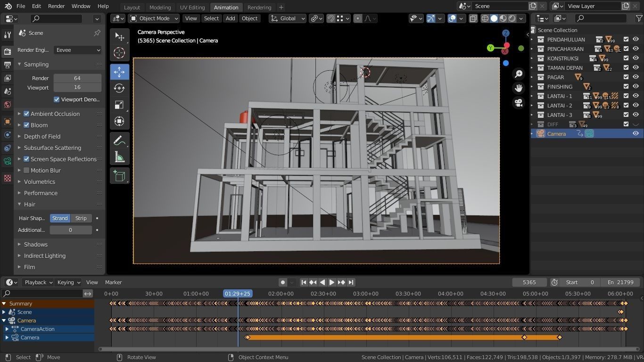Hide the KONSTRUKSI collection
Image resolution: width=644 pixels, height=362 pixels.
(636, 58)
